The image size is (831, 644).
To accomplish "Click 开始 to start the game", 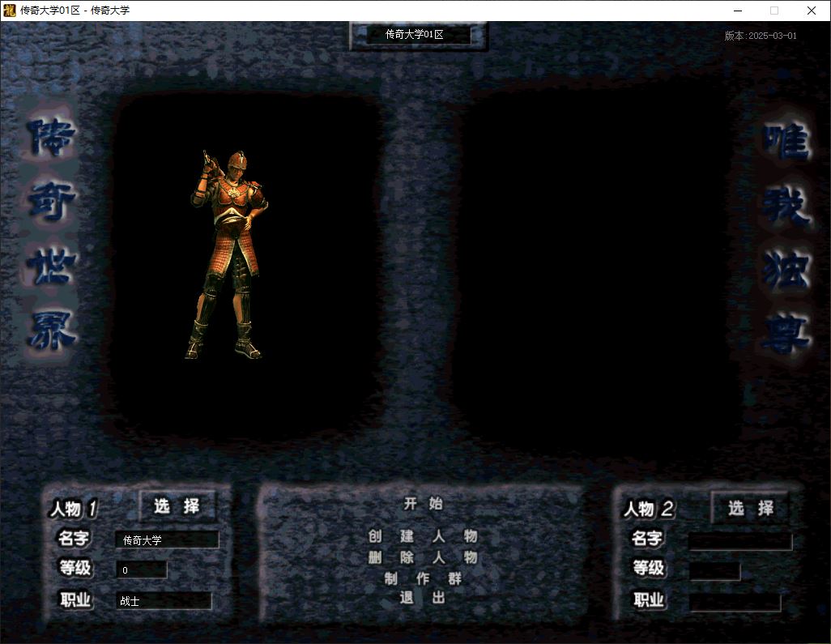I will pos(423,503).
